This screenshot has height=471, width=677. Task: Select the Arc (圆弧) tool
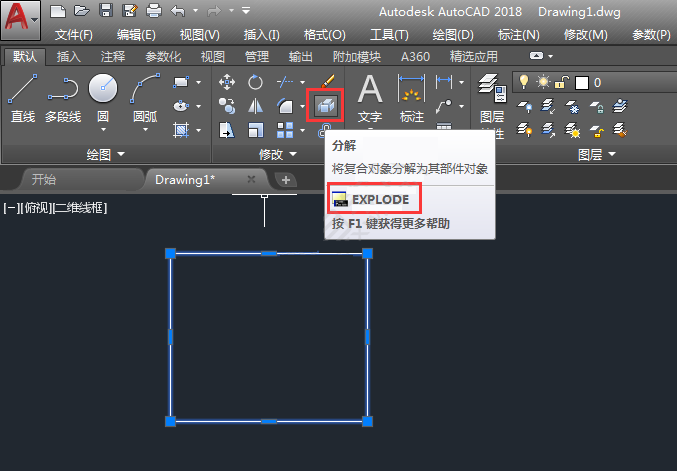coord(145,96)
